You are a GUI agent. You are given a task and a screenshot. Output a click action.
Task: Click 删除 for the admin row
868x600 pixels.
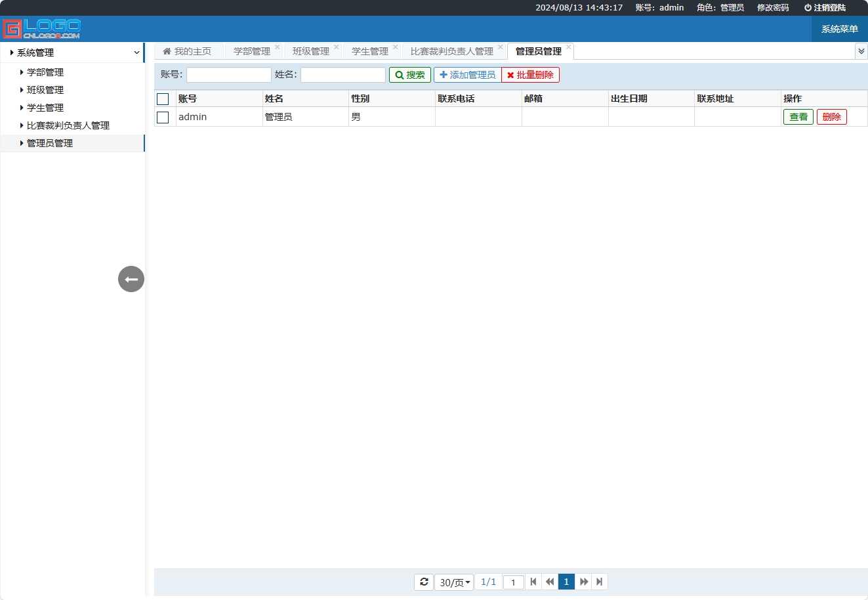832,117
